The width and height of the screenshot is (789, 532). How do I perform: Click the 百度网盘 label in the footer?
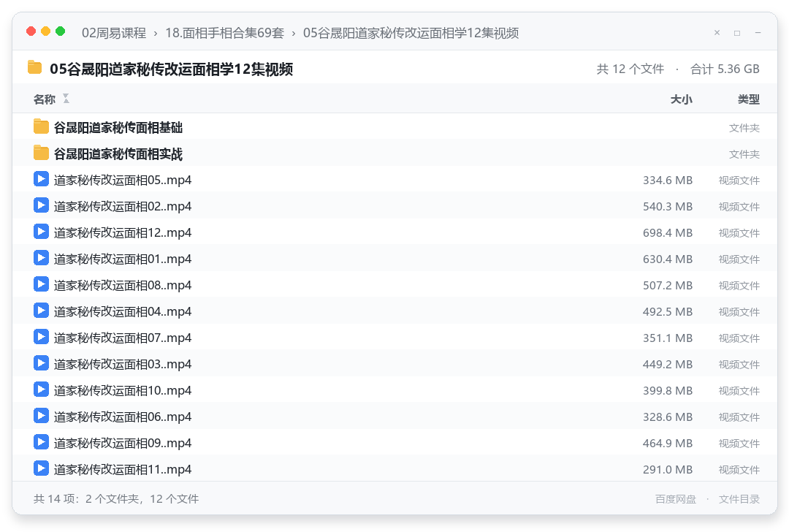[x=675, y=499]
